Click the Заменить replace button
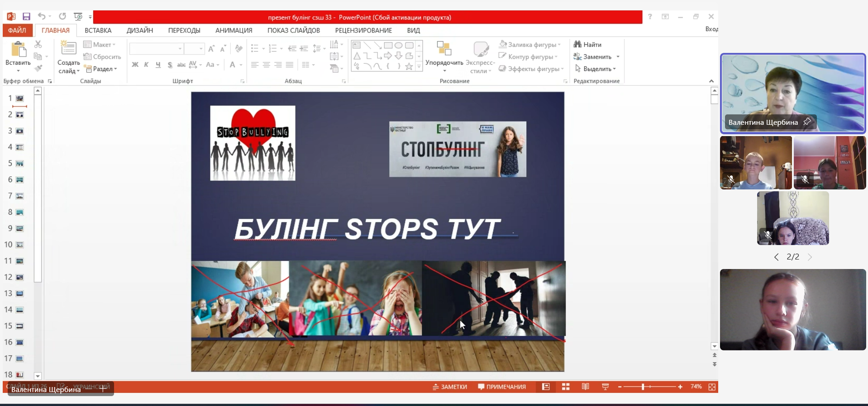This screenshot has height=406, width=868. (x=596, y=57)
